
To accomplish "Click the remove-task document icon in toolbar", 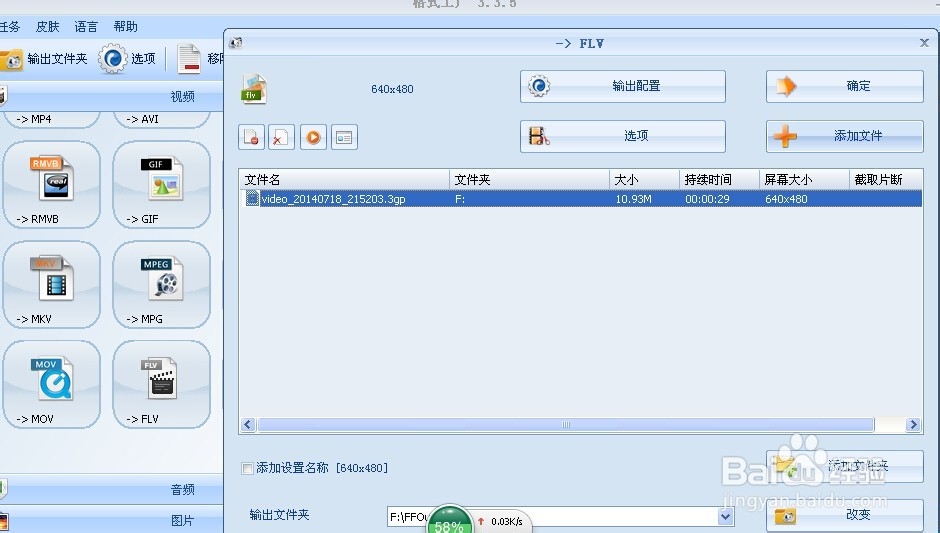I will point(189,59).
